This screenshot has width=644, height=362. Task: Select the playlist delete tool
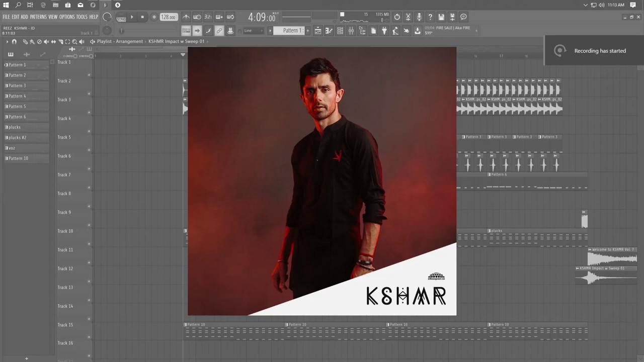39,42
